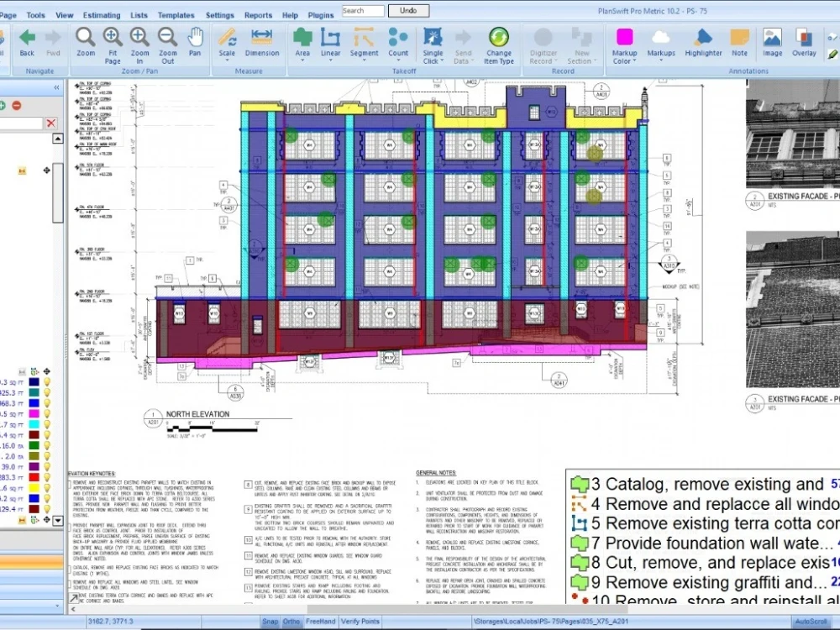The image size is (840, 630).
Task: Click the Fit Page zoom icon
Action: [113, 39]
